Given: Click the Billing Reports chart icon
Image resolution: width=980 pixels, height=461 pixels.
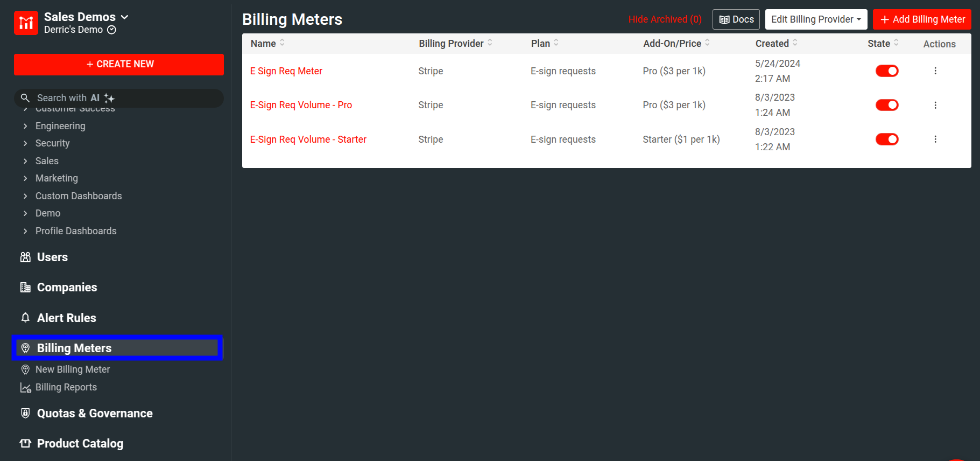Looking at the screenshot, I should pyautogui.click(x=25, y=387).
